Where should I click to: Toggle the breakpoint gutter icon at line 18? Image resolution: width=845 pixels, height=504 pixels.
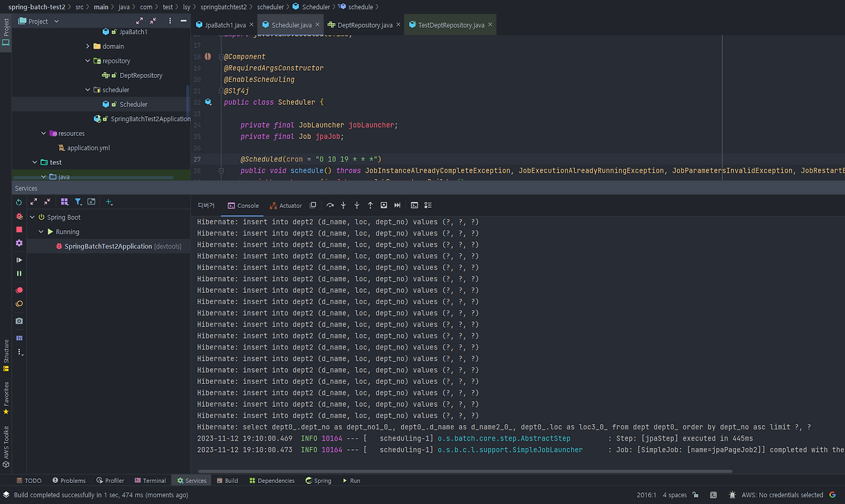208,57
